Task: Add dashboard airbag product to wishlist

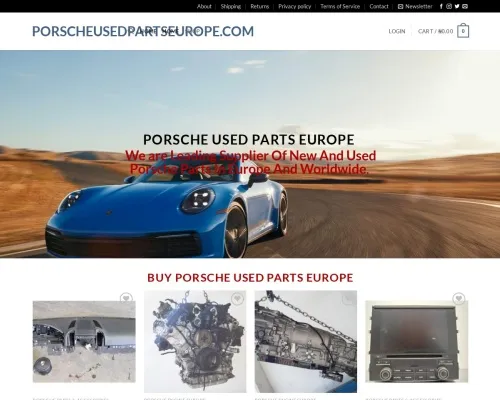Action: click(x=126, y=298)
